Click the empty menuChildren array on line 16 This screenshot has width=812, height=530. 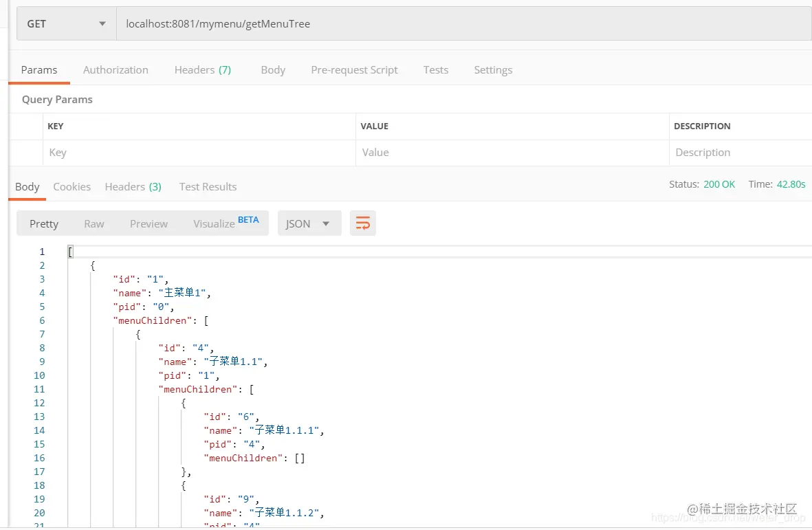[300, 458]
